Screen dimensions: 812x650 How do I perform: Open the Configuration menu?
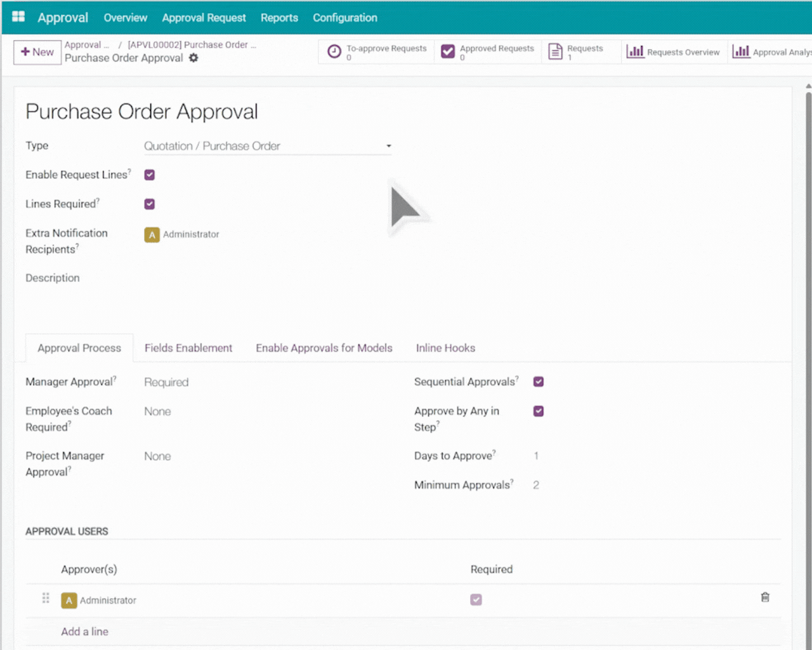click(344, 18)
